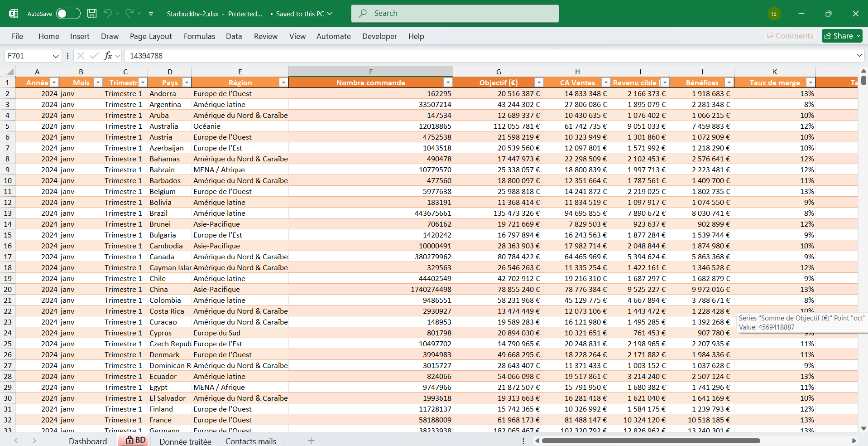Click the Undo arrow icon
Viewport: 868px width, 446px height.
tap(107, 14)
